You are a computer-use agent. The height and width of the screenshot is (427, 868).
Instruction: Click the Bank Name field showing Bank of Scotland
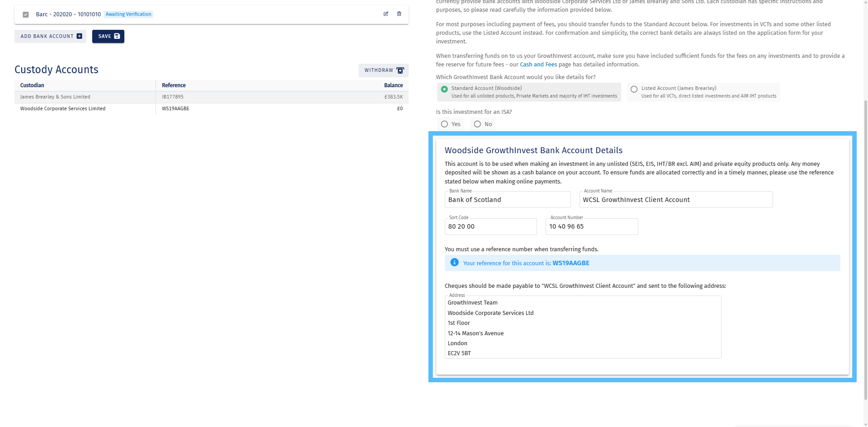507,199
